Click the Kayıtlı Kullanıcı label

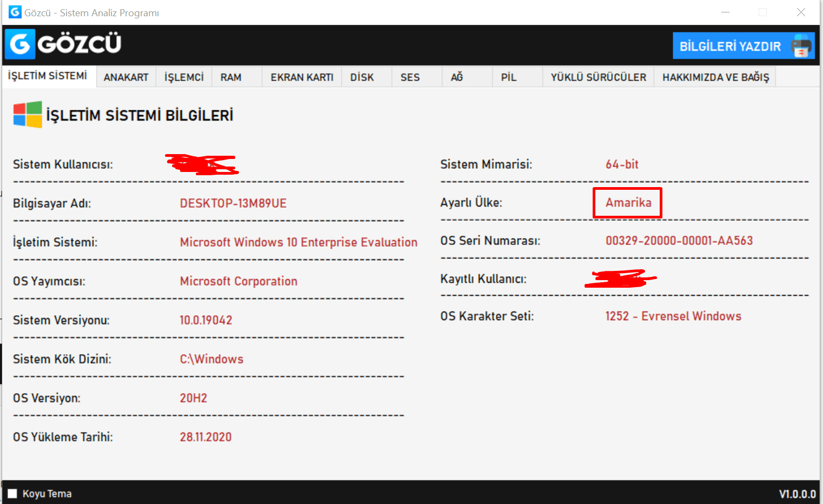coord(483,279)
